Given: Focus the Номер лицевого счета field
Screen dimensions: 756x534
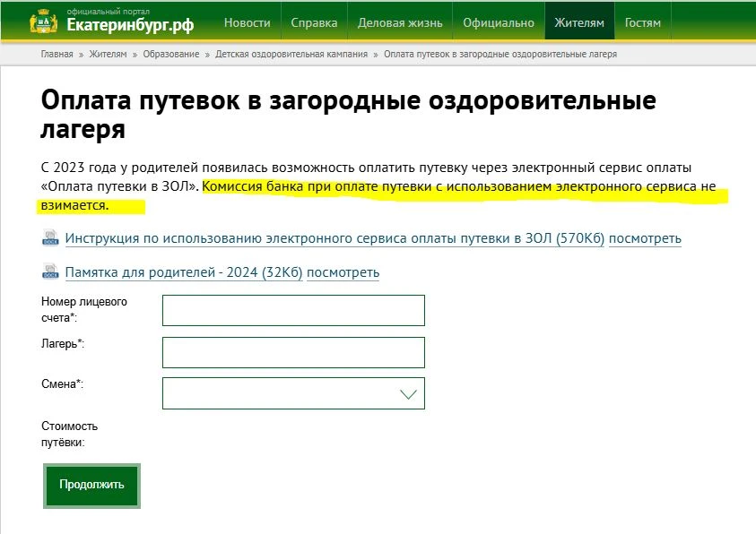Looking at the screenshot, I should (x=292, y=311).
